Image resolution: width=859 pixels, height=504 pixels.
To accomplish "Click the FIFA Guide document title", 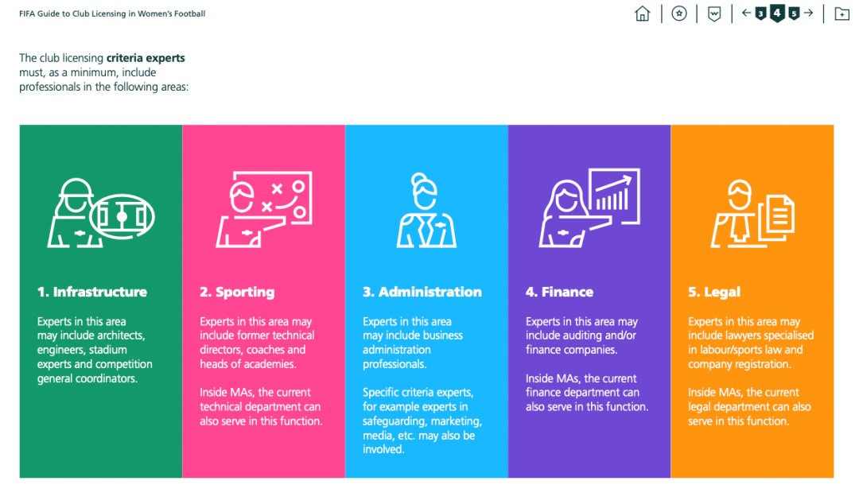I will tap(112, 14).
